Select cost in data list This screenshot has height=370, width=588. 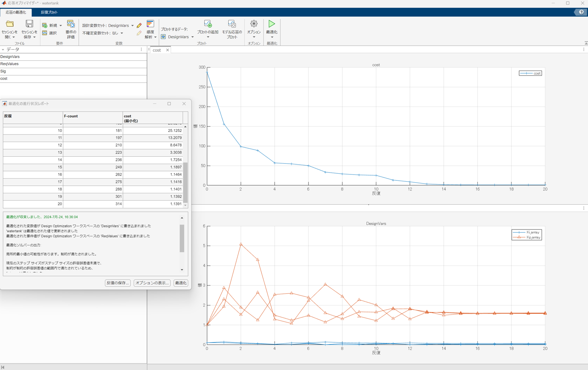tap(73, 78)
